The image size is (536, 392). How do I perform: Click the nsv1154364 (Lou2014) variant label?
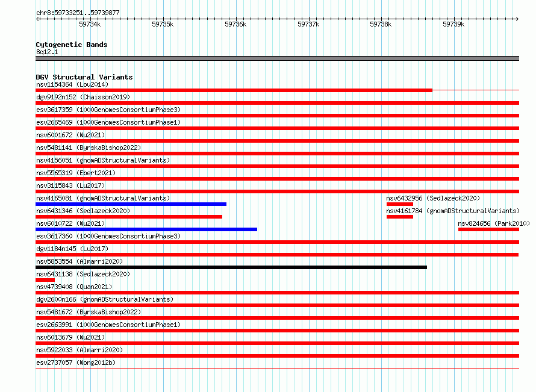pos(72,84)
